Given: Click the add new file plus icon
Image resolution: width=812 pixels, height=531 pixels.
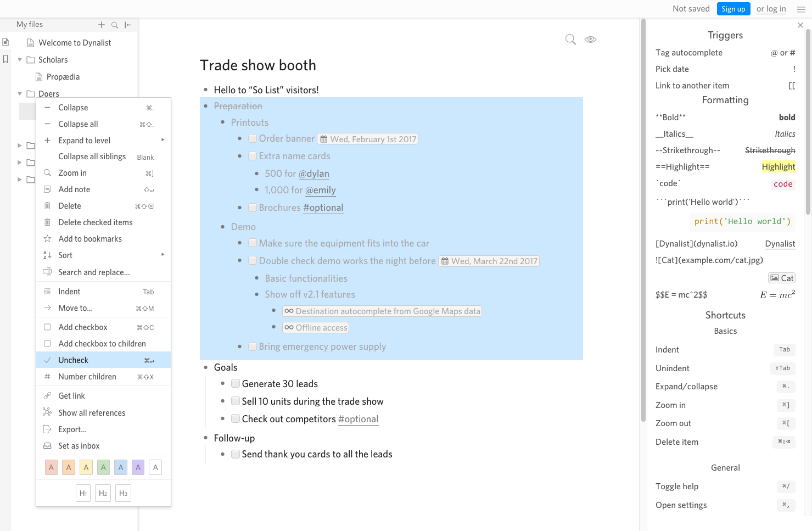Looking at the screenshot, I should tap(102, 25).
